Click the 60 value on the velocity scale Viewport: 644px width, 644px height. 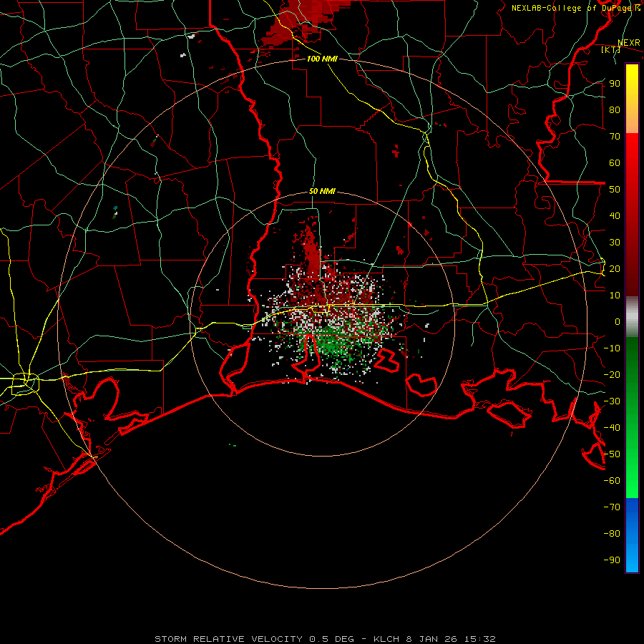point(615,163)
